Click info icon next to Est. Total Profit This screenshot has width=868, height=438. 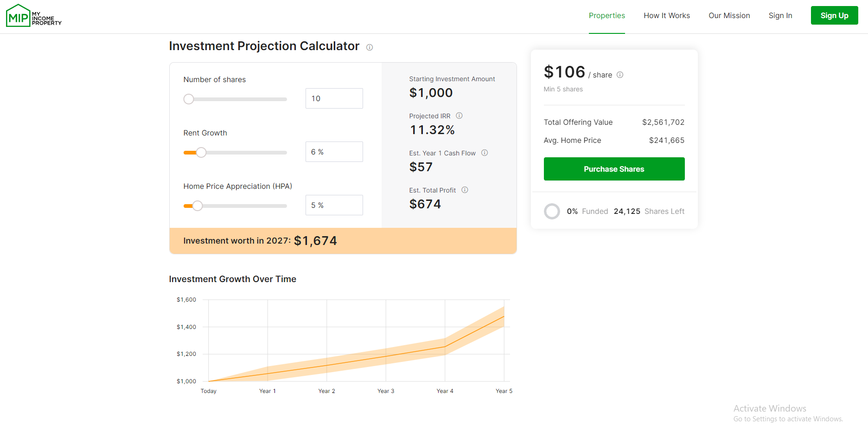[465, 190]
